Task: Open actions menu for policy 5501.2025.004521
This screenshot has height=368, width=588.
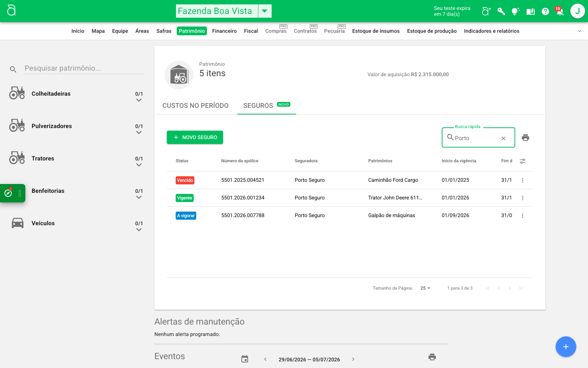Action: tap(523, 180)
